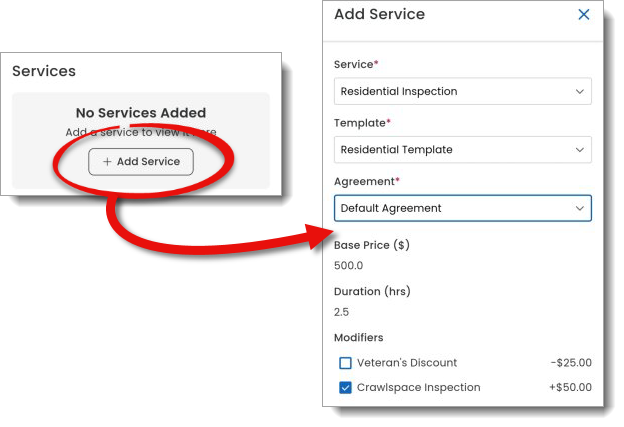624x427 pixels.
Task: Click the Veteran's Discount modifier label
Action: 407,363
